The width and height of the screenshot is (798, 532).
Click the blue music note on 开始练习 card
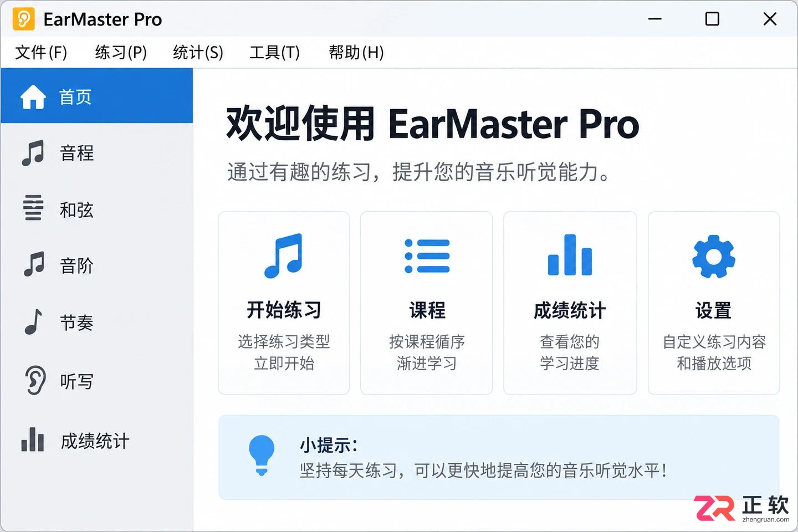[284, 255]
